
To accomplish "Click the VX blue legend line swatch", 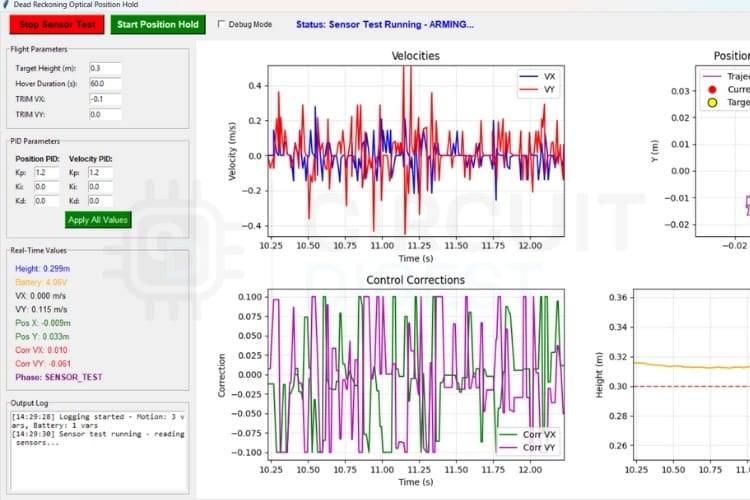I will pos(527,77).
